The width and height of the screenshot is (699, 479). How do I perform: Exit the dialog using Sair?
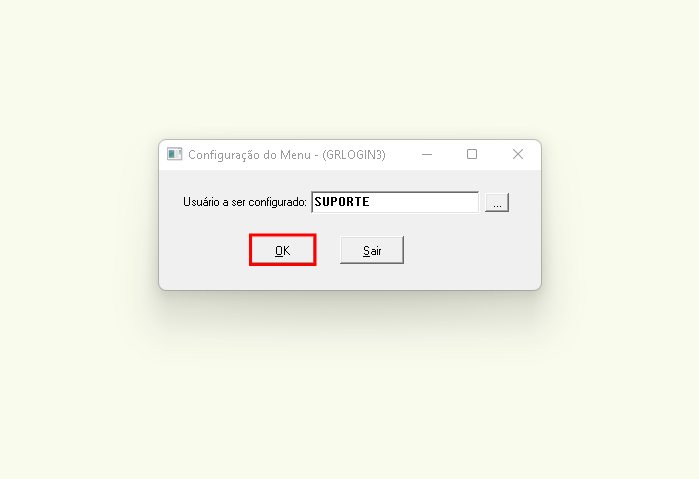(x=372, y=250)
